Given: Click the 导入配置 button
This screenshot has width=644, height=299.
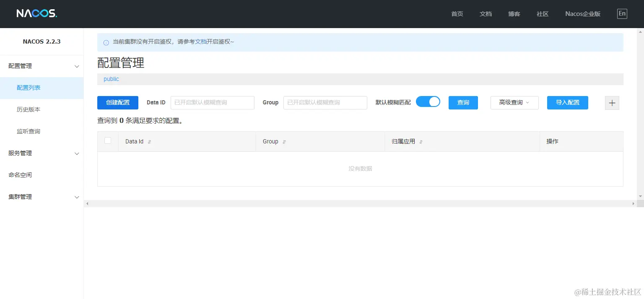Looking at the screenshot, I should 568,103.
